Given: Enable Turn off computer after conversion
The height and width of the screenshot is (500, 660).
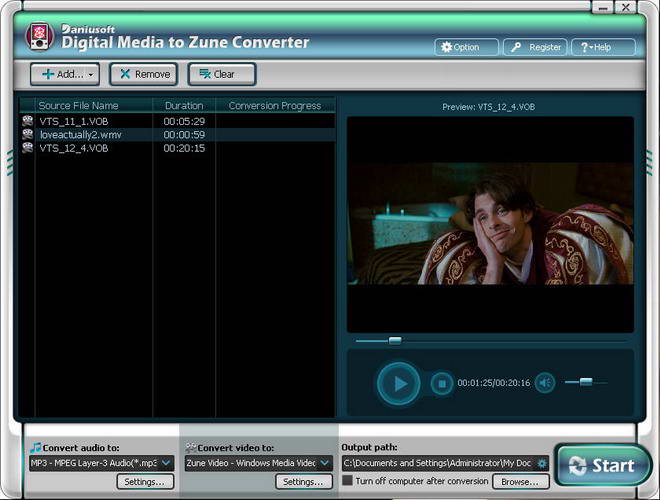Looking at the screenshot, I should pyautogui.click(x=348, y=481).
